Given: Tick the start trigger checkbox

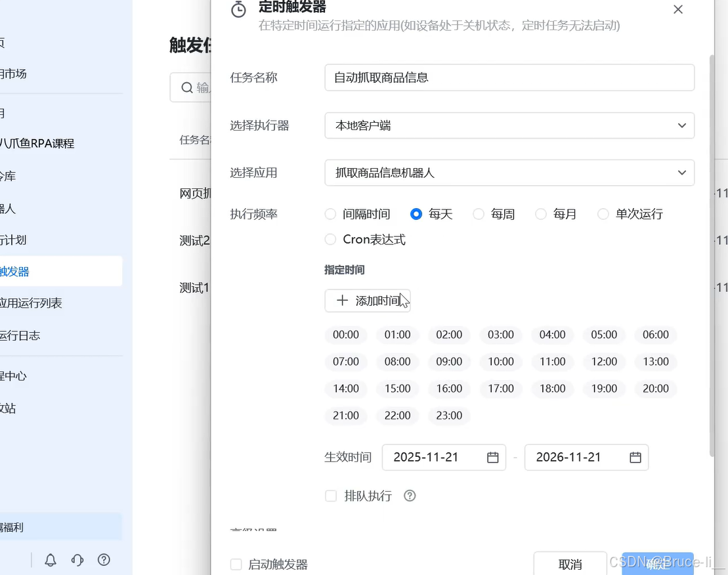Looking at the screenshot, I should pos(236,564).
